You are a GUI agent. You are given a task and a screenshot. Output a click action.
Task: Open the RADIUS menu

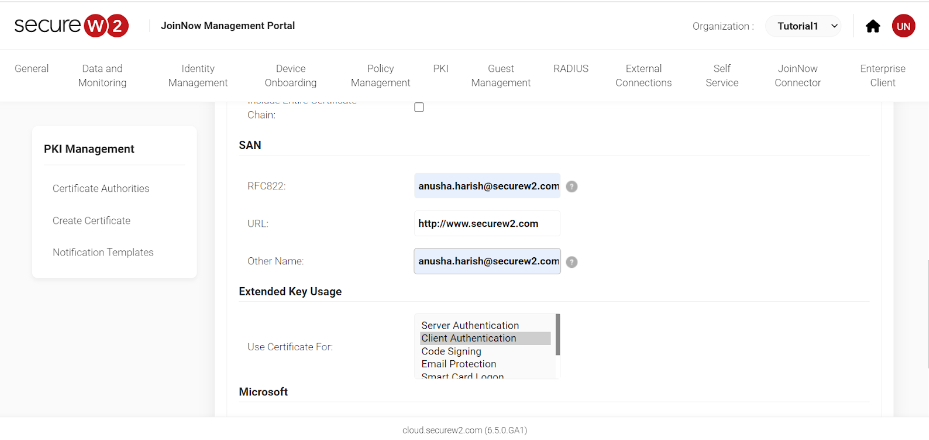pos(571,69)
